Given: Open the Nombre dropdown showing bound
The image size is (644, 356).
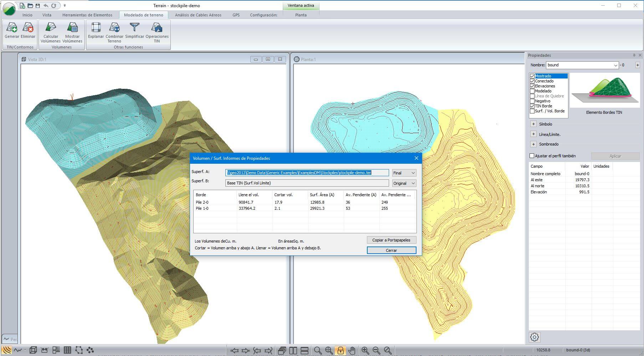Looking at the screenshot, I should tap(615, 65).
